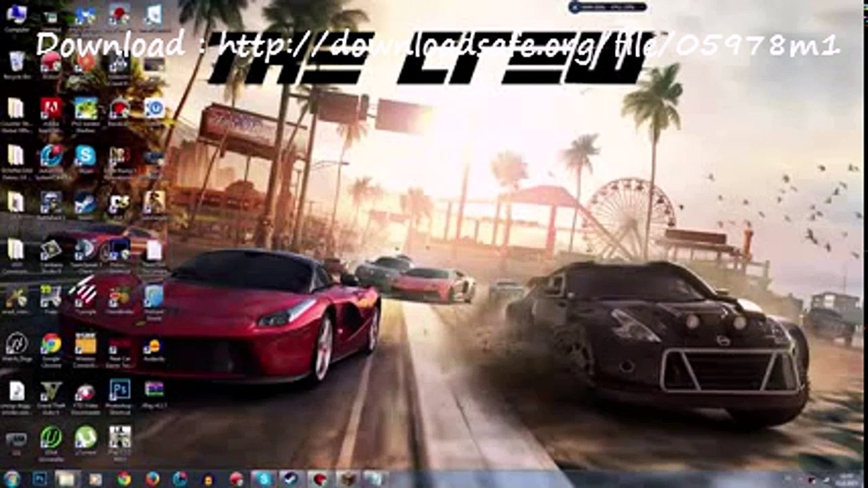Open Google Chrome from the taskbar
The width and height of the screenshot is (868, 488).
coord(123,479)
